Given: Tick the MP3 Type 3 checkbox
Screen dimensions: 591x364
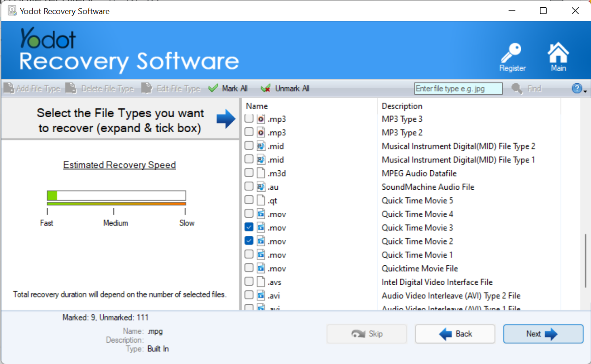Looking at the screenshot, I should (249, 119).
